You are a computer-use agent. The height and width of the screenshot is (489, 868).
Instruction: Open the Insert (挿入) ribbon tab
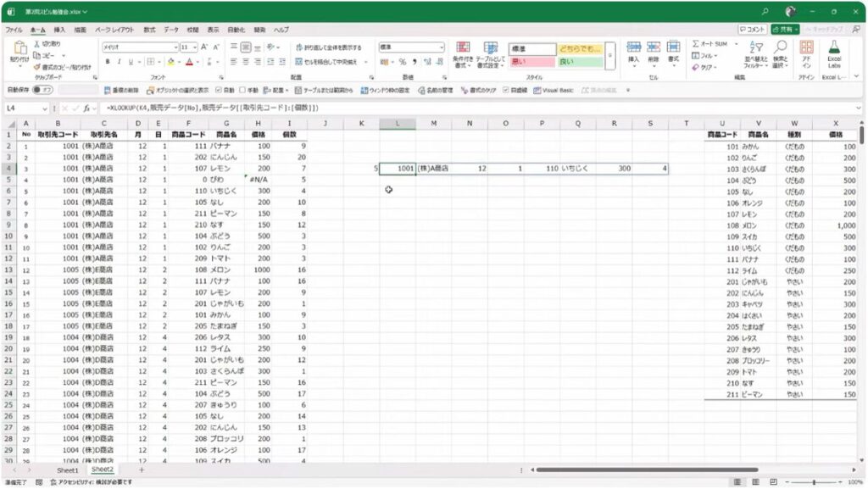59,30
